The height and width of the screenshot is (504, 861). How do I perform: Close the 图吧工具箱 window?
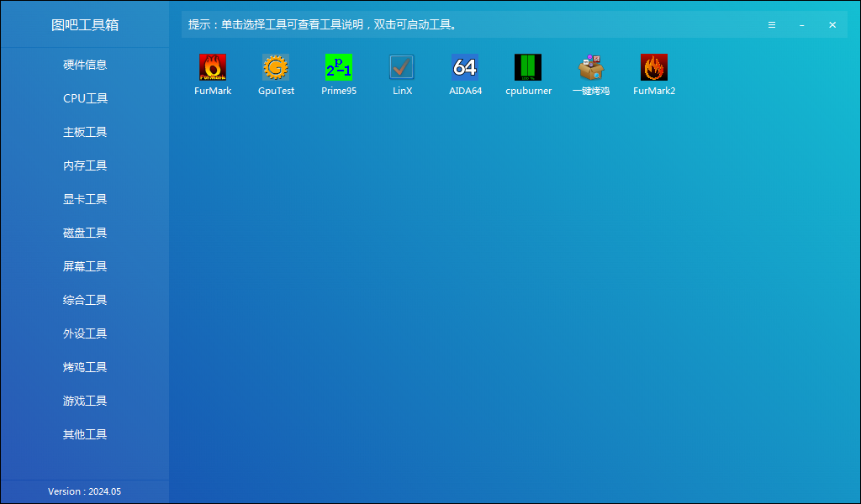(832, 24)
